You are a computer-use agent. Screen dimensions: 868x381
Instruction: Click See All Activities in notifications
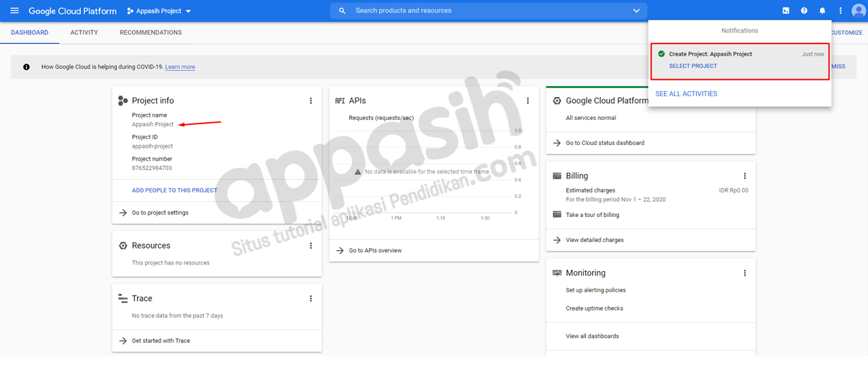[686, 94]
